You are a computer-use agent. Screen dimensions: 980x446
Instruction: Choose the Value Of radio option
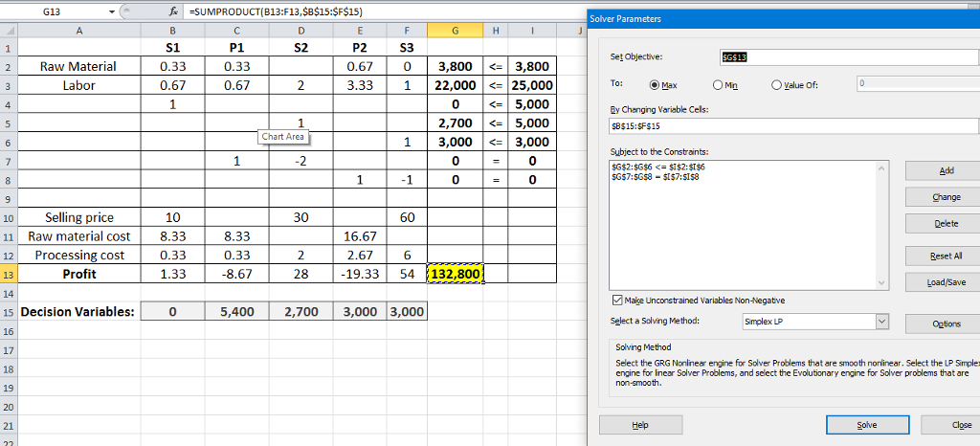click(776, 84)
